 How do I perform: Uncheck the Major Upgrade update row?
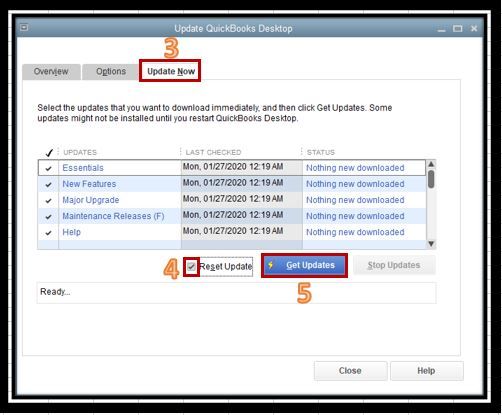click(x=49, y=201)
